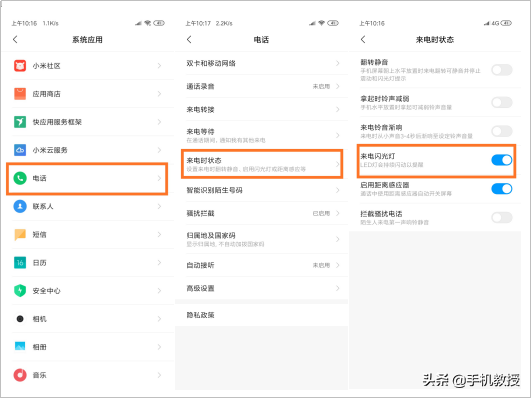This screenshot has height=398, width=531.
Task: Toggle off 启用距离感应器
Action: pos(502,189)
